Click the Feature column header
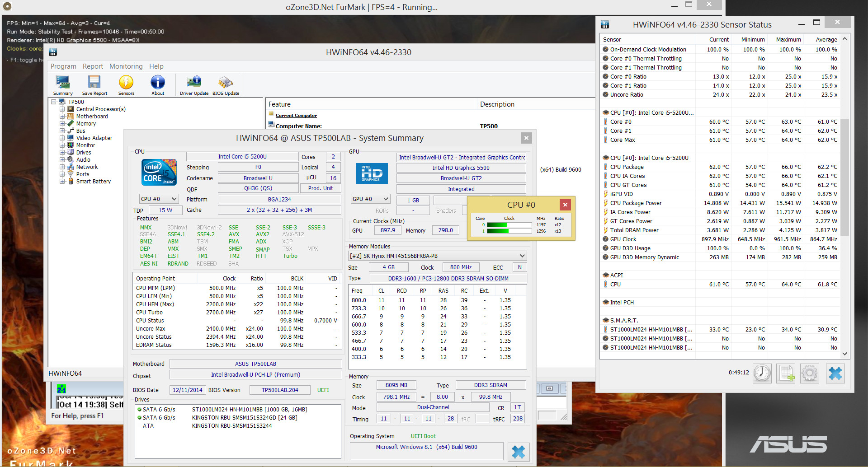 (372, 104)
